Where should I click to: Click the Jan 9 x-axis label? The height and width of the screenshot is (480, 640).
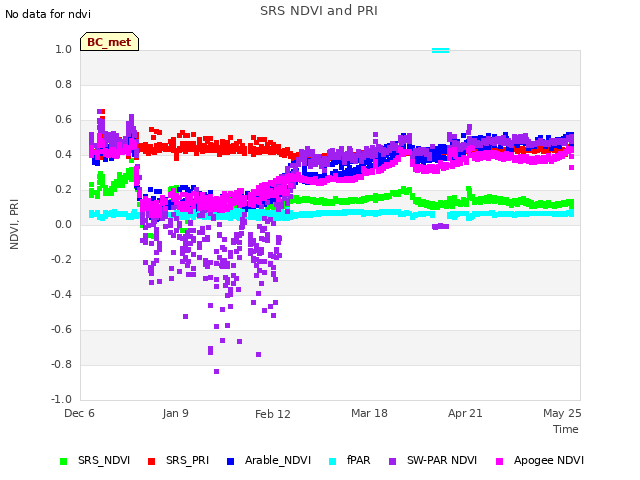tap(176, 413)
